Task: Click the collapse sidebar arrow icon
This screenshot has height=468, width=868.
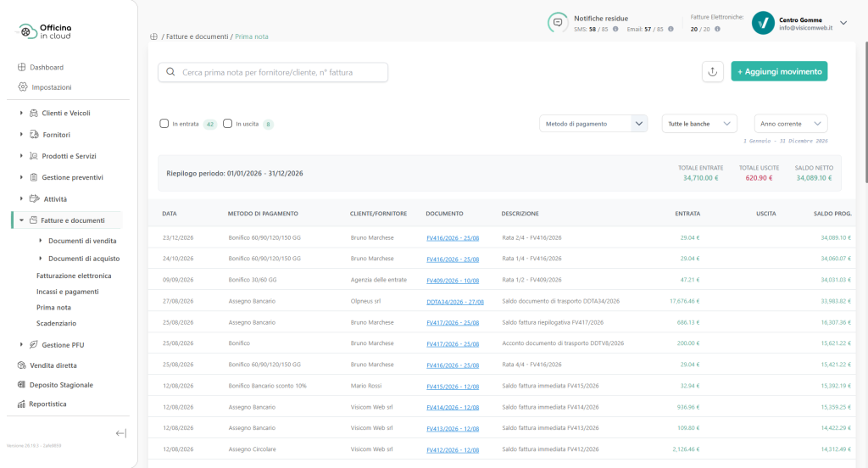Action: click(x=120, y=433)
